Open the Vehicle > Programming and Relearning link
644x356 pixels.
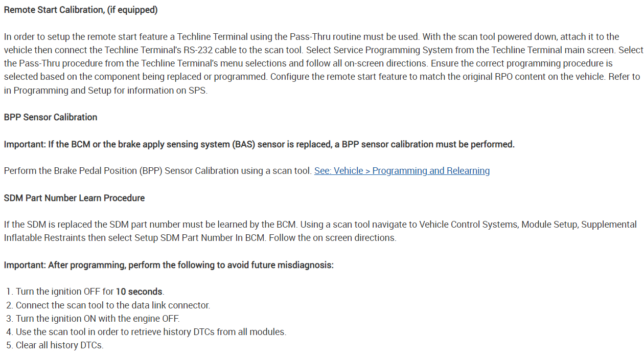click(x=402, y=171)
